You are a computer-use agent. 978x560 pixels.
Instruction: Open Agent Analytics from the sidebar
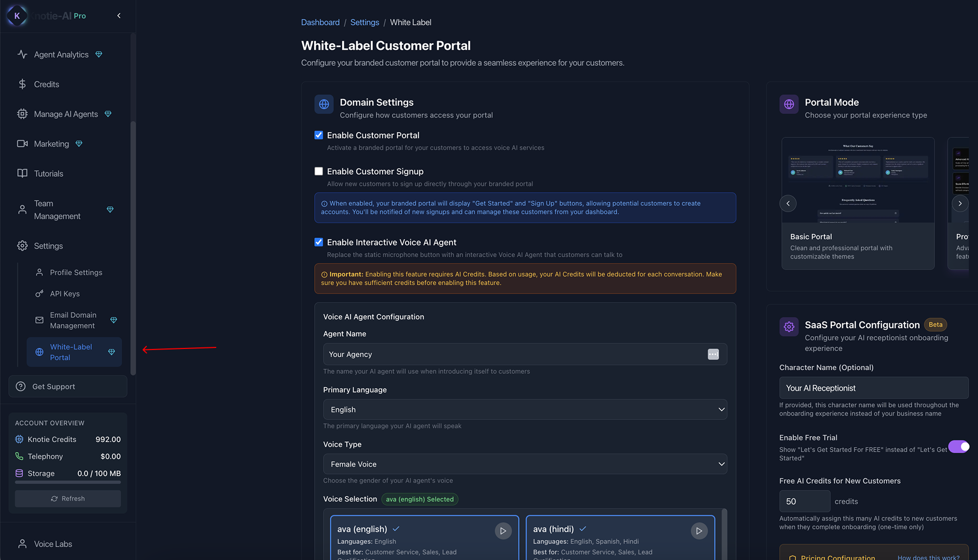click(x=61, y=54)
